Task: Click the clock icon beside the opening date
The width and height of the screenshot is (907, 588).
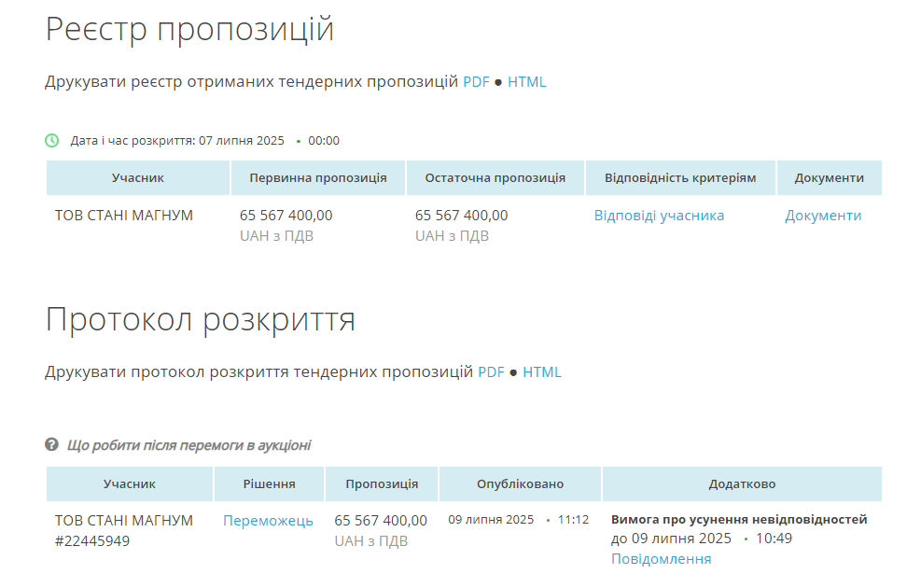Action: click(52, 141)
